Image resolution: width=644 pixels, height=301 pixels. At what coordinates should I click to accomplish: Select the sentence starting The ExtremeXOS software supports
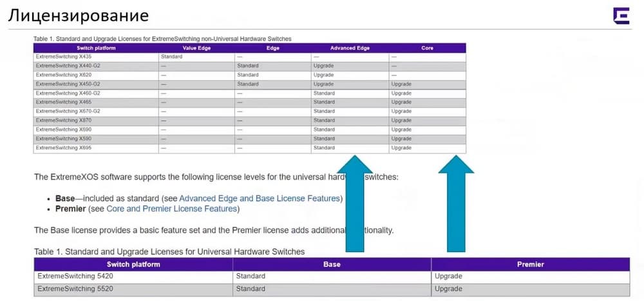(x=216, y=177)
